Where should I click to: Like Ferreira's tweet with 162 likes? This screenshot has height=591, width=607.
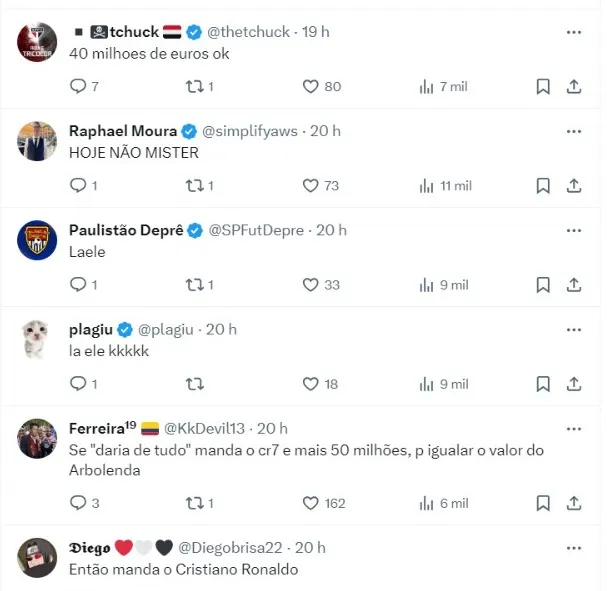click(310, 503)
